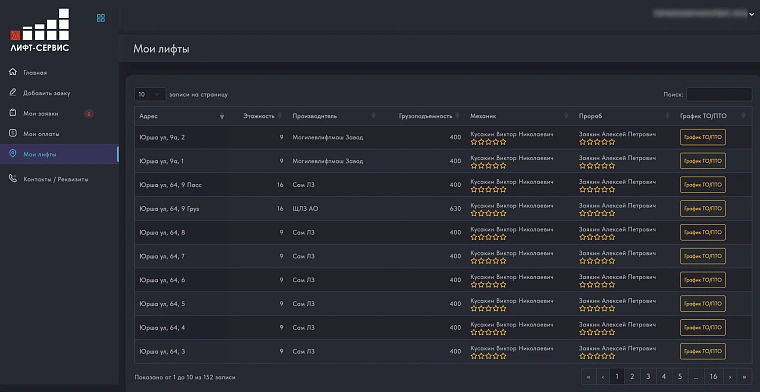The width and height of the screenshot is (760, 392).
Task: Rate foreman stars in Юрша ул, 64, 4 row
Action: pyautogui.click(x=597, y=332)
